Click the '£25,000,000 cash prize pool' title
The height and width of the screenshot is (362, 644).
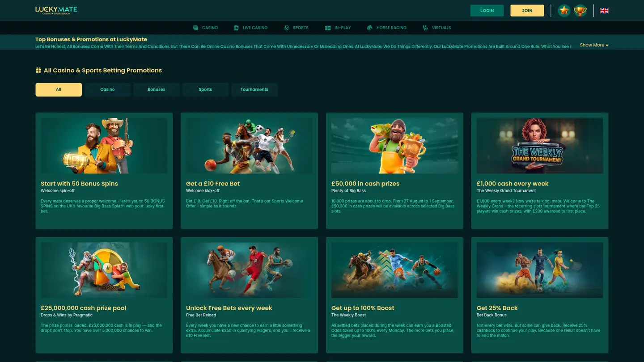pos(83,308)
